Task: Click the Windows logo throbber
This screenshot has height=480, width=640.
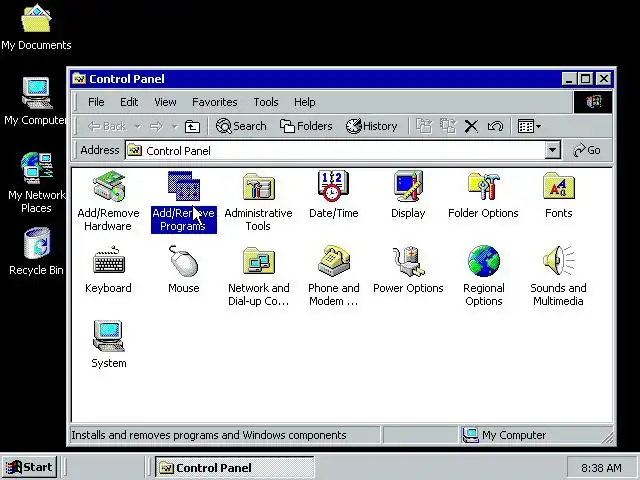Action: tap(593, 102)
